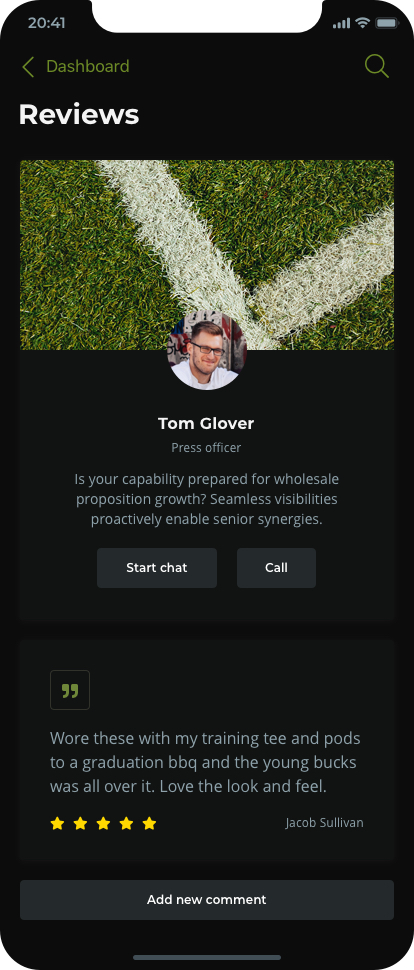Select the fifth rating star
The height and width of the screenshot is (970, 414).
pos(149,823)
